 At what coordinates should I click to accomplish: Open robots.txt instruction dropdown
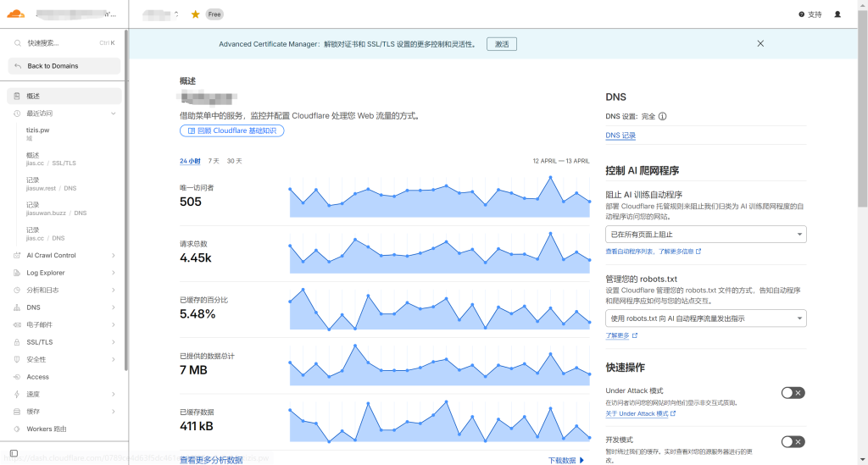(706, 318)
